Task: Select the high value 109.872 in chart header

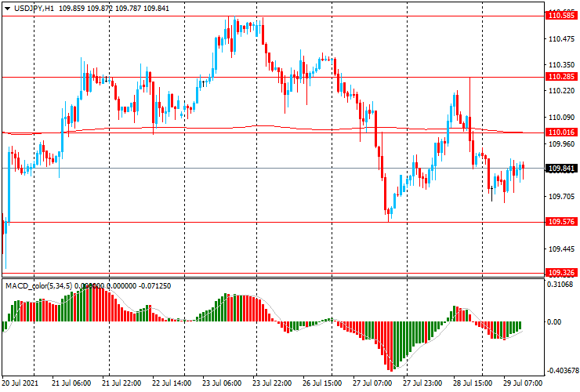Action: [100, 8]
